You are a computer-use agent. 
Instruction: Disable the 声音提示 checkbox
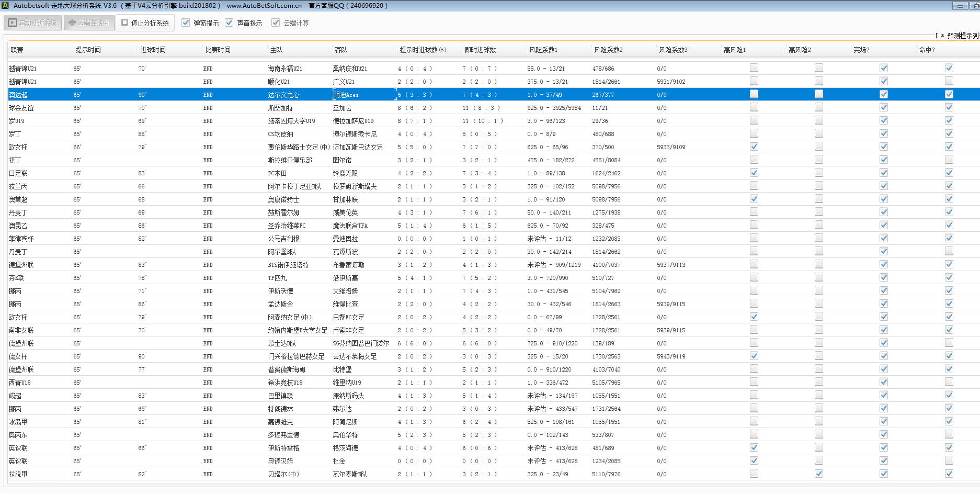[x=229, y=23]
